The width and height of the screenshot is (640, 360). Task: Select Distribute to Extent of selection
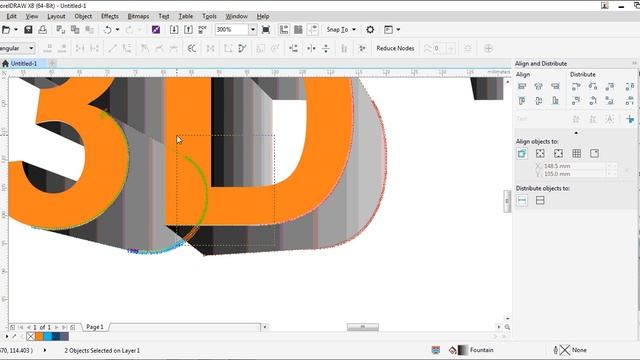pyautogui.click(x=522, y=200)
